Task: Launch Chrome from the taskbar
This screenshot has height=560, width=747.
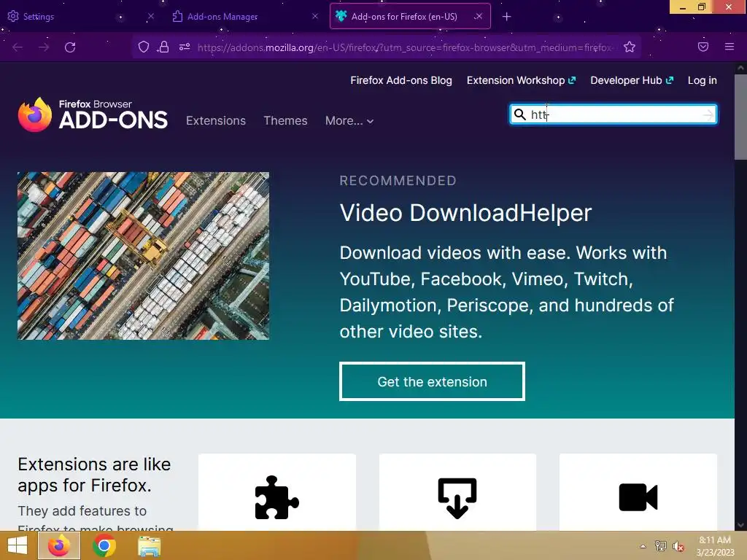Action: point(104,545)
